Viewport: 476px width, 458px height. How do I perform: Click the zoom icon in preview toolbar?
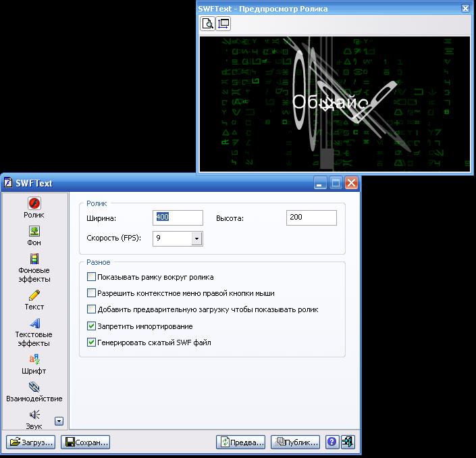pos(209,24)
